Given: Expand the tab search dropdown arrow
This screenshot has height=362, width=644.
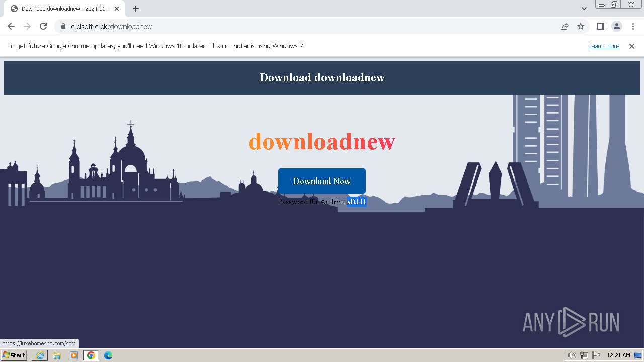Looking at the screenshot, I should [584, 9].
